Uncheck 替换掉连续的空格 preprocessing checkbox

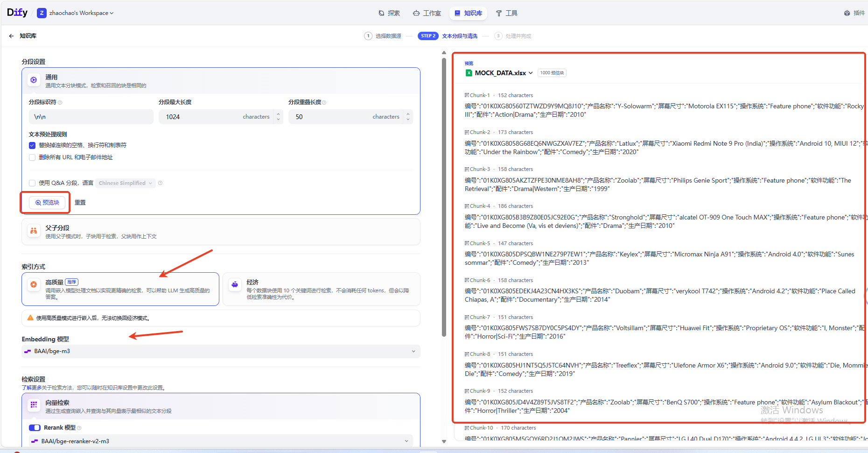[x=32, y=145]
